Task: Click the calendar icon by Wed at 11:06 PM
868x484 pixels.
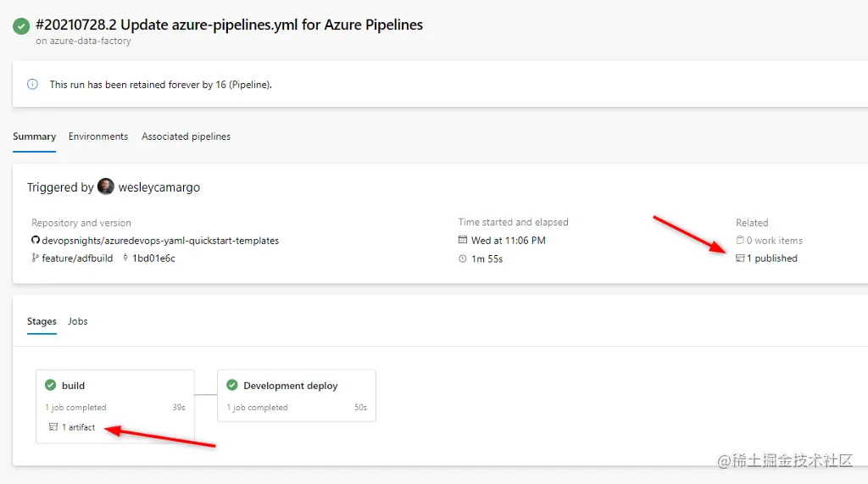Action: (x=463, y=240)
